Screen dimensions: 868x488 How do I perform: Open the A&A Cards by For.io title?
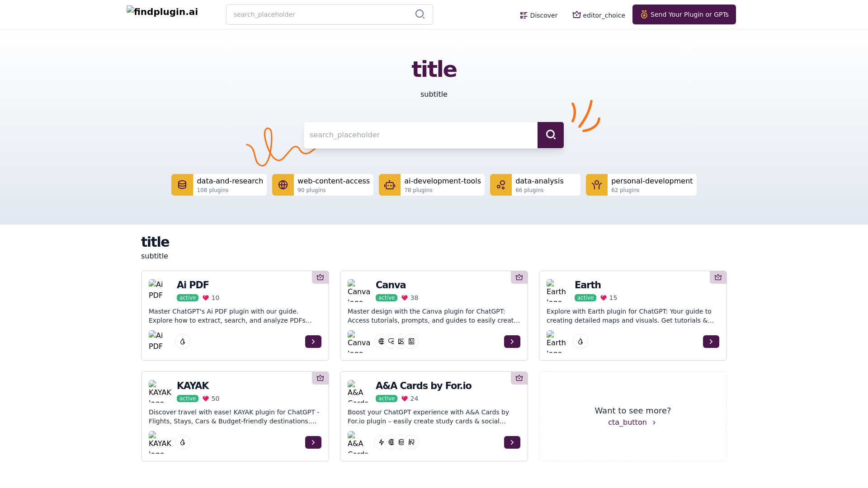(424, 386)
